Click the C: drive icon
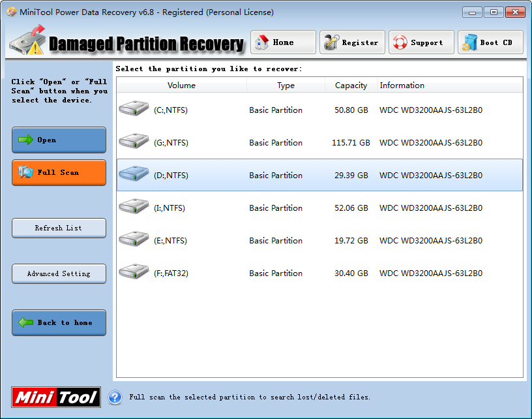 134,108
